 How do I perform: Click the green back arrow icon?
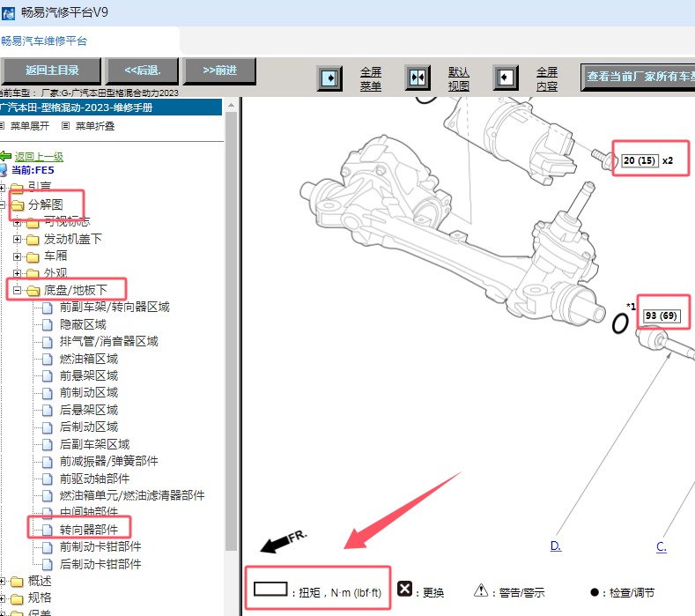coord(5,156)
